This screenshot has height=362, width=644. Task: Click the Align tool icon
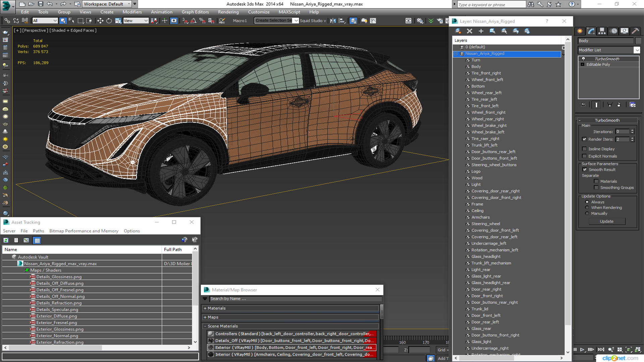[x=342, y=21]
